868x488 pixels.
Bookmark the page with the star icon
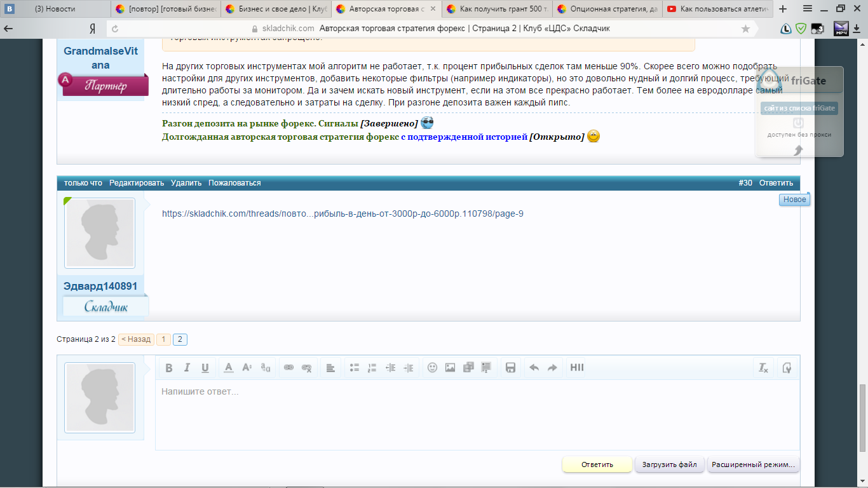(746, 29)
